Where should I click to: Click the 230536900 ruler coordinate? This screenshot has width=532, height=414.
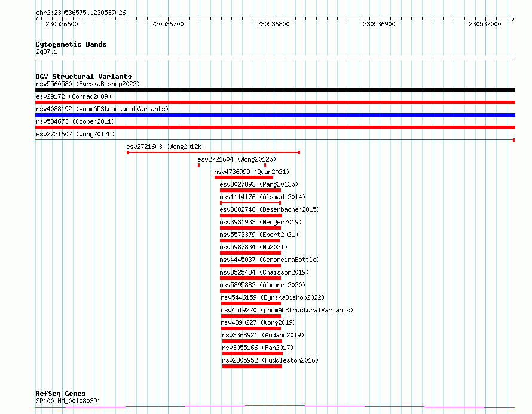pos(380,24)
